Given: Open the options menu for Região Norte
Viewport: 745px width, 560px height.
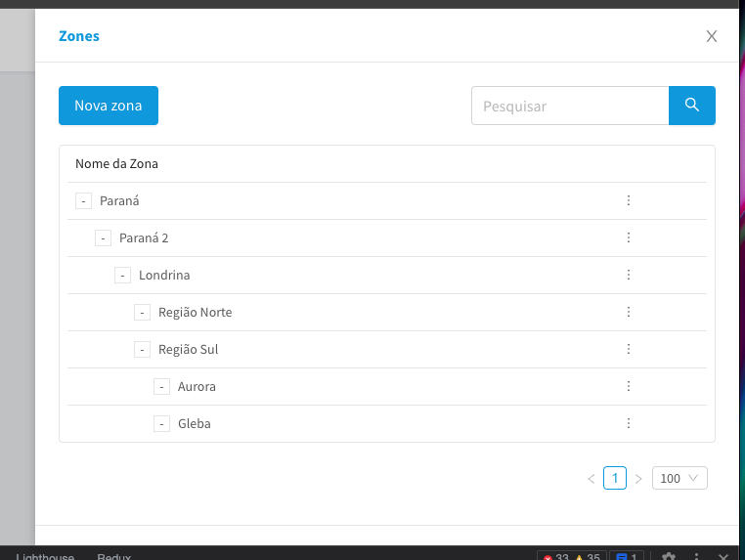Looking at the screenshot, I should pyautogui.click(x=629, y=312).
